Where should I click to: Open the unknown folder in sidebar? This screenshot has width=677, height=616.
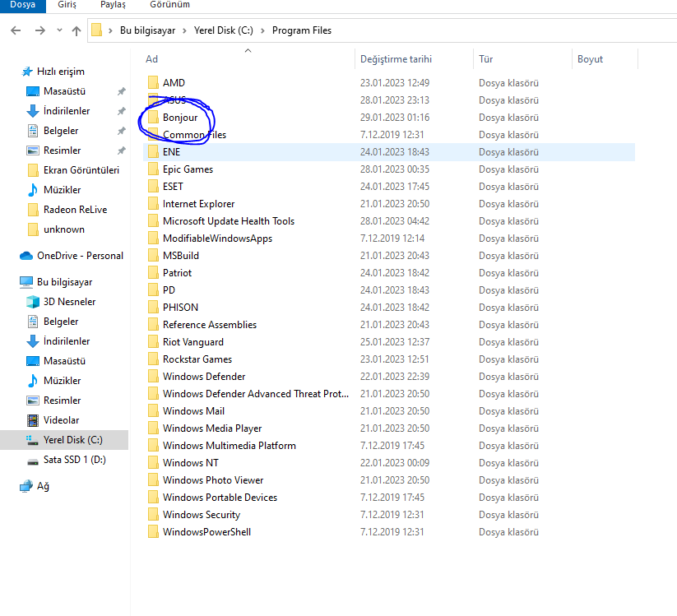pyautogui.click(x=64, y=229)
